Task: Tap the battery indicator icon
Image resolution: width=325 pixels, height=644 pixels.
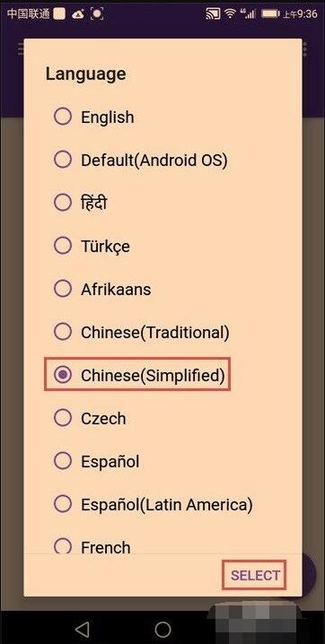Action: (x=271, y=13)
